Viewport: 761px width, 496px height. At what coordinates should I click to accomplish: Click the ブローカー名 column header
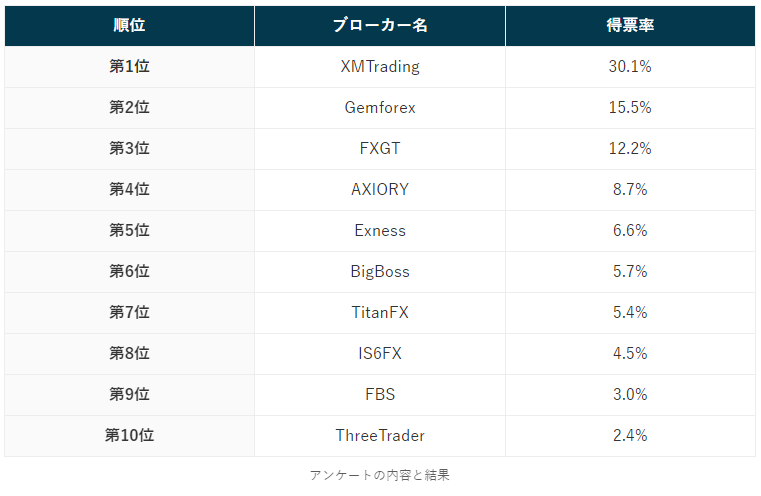[380, 26]
